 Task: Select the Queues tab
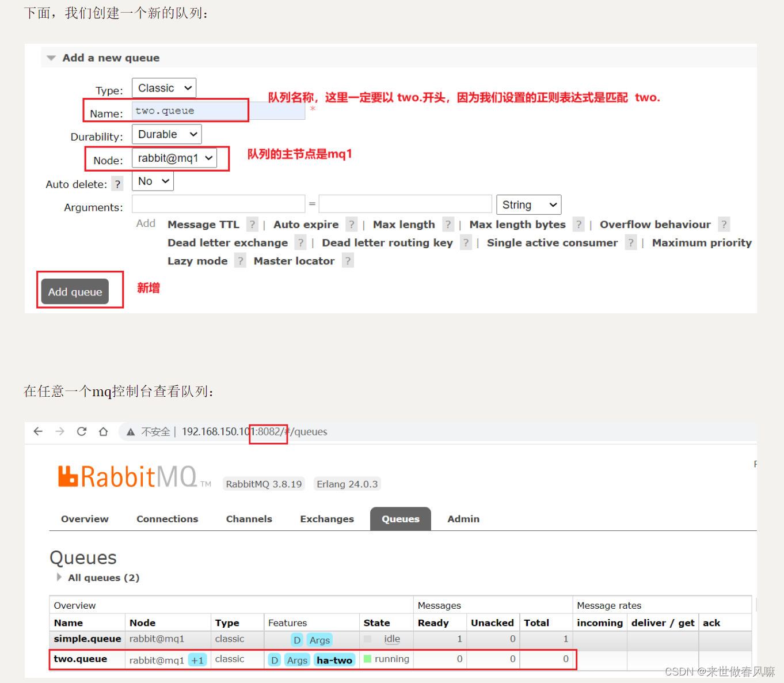point(401,519)
